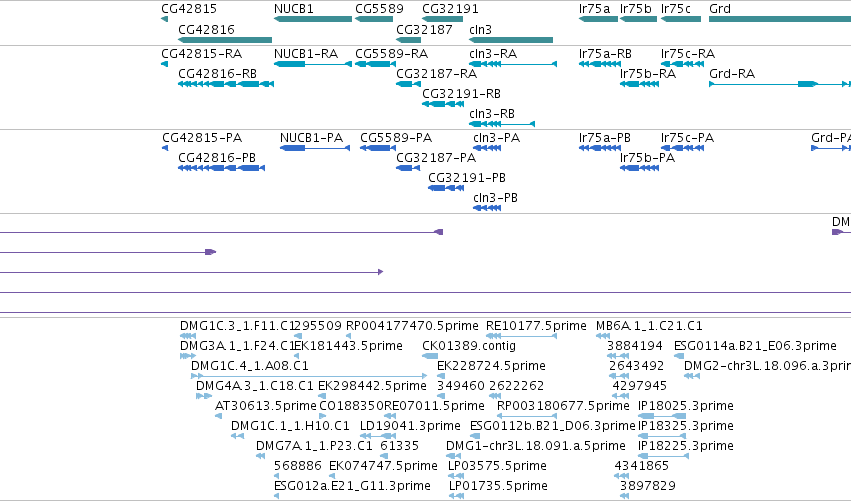Click the Ir75b-RA transcript label

[648, 73]
